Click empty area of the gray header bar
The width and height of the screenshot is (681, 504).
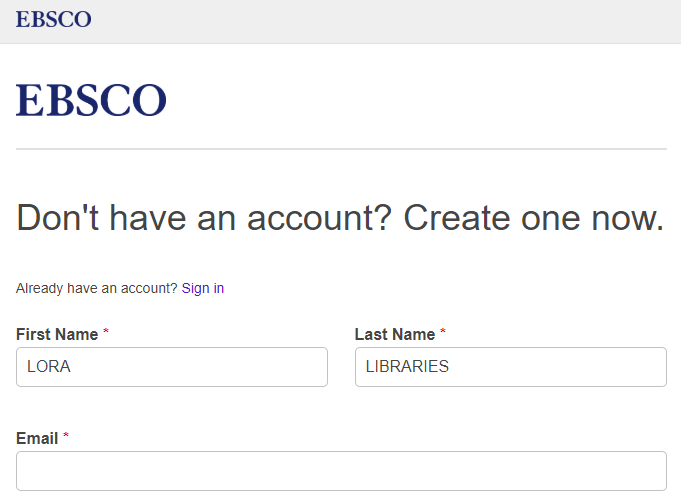(391, 21)
